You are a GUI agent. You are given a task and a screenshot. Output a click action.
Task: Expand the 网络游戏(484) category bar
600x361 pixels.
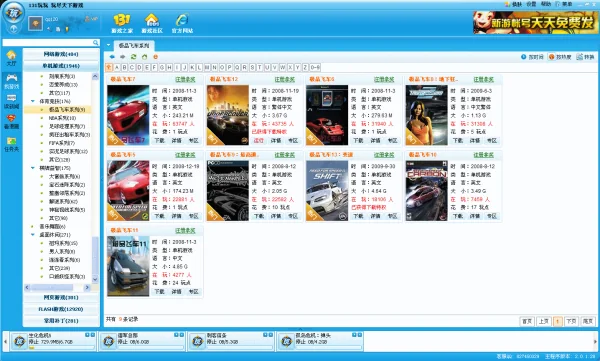(x=61, y=54)
